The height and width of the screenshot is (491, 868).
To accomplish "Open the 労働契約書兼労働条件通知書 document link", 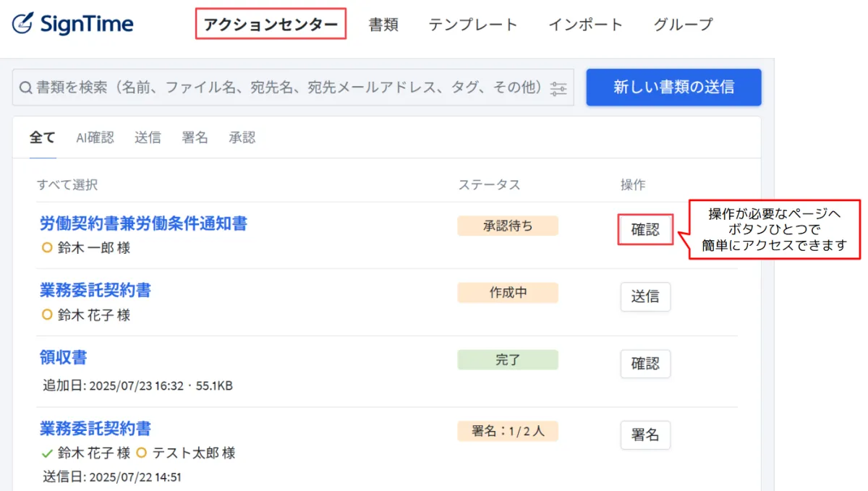I will coord(143,224).
